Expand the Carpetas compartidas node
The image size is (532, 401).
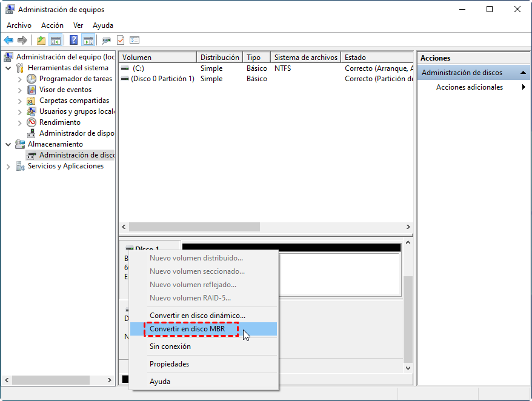coord(20,101)
